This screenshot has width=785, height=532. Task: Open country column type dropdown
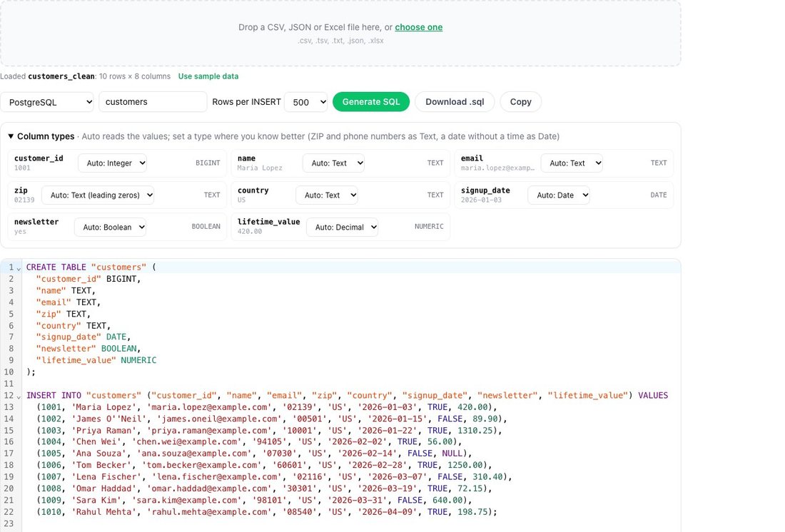327,195
